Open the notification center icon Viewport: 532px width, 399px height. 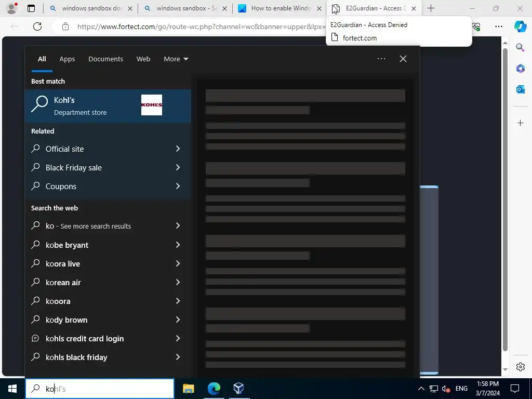pyautogui.click(x=515, y=389)
